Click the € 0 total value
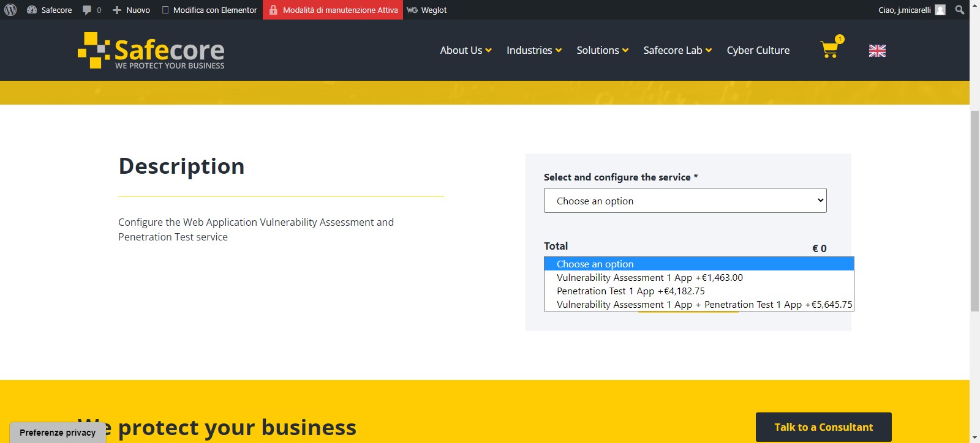Image resolution: width=980 pixels, height=443 pixels. (x=820, y=248)
